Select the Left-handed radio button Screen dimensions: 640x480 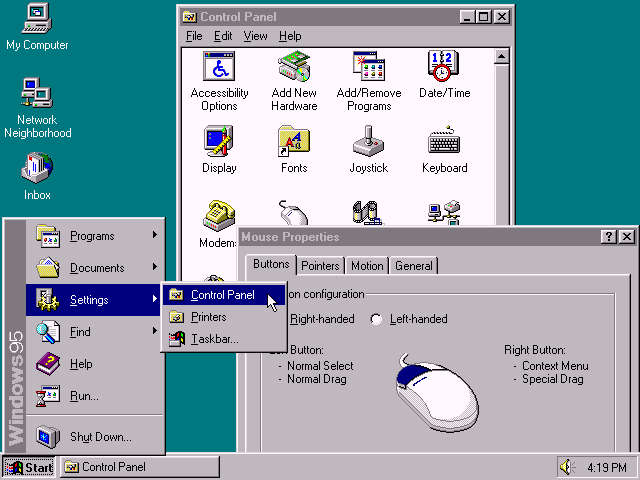point(376,319)
